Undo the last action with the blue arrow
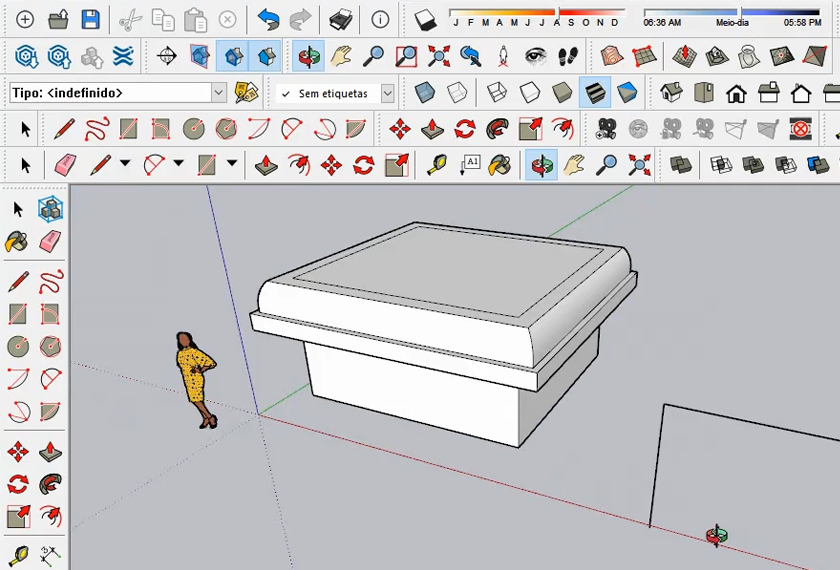840x570 pixels. (x=268, y=19)
